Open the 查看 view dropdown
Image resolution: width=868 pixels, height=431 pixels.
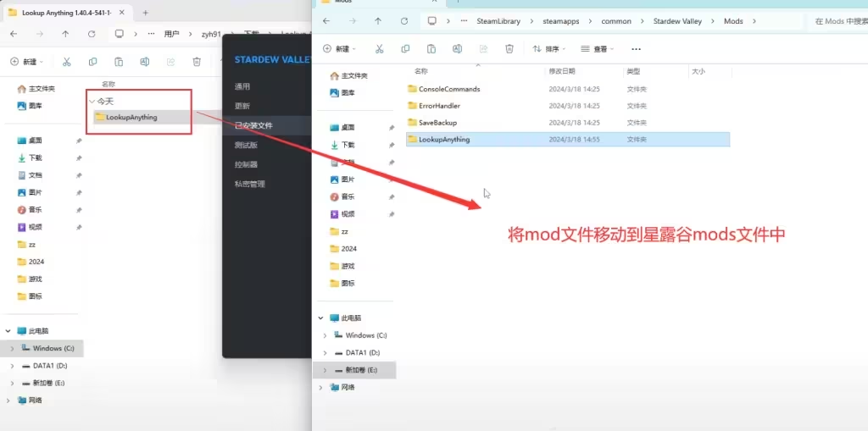[x=598, y=48]
